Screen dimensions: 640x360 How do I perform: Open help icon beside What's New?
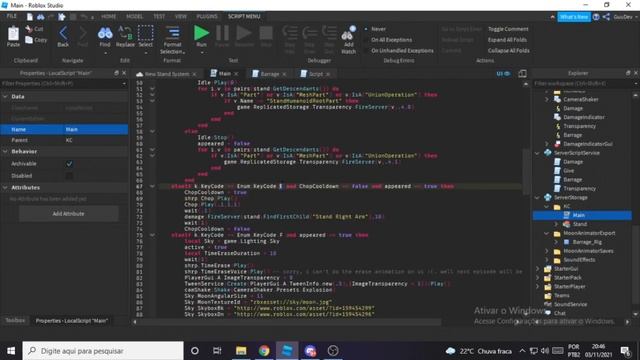596,17
